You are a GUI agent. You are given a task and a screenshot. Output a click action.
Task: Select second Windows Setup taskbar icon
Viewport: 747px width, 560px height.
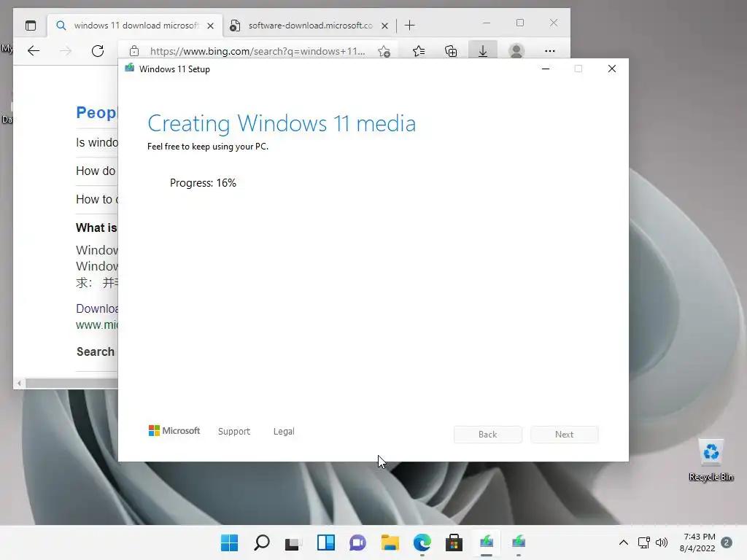(519, 542)
